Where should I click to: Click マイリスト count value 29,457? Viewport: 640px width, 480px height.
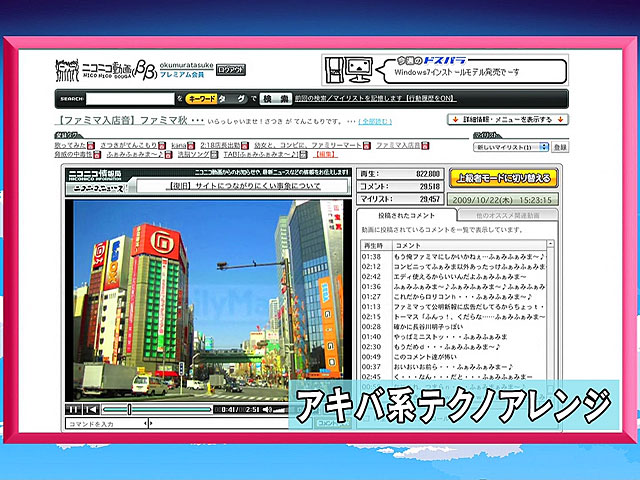pyautogui.click(x=430, y=199)
